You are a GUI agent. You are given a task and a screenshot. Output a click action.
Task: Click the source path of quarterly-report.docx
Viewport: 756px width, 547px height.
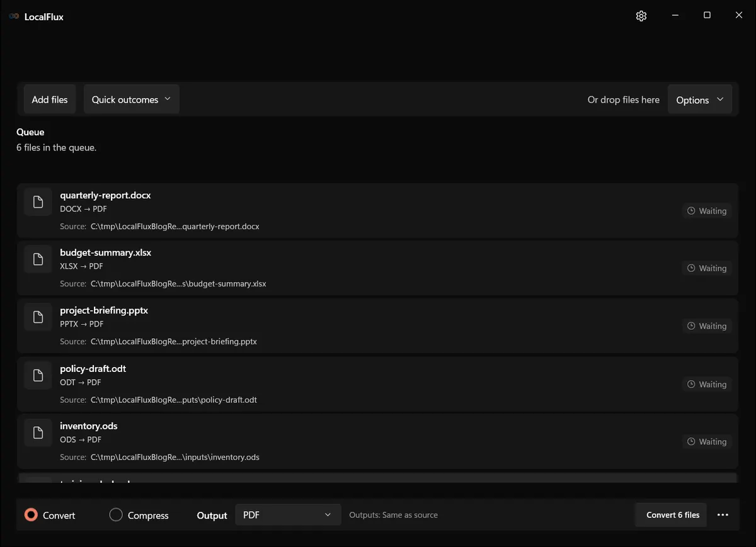pos(175,226)
